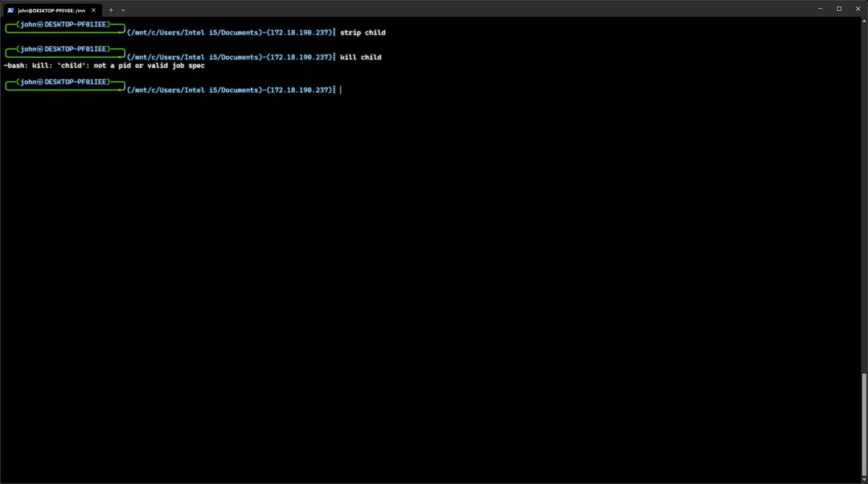Close the john@DESKTOP-PF01IEE tab

pos(93,10)
